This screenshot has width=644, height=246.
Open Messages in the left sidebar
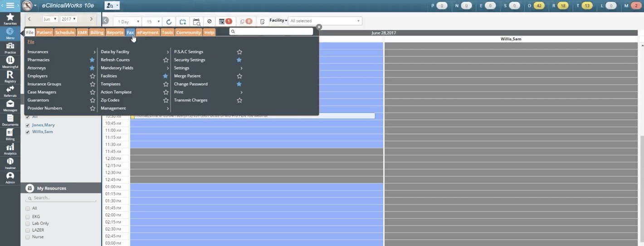[10, 106]
